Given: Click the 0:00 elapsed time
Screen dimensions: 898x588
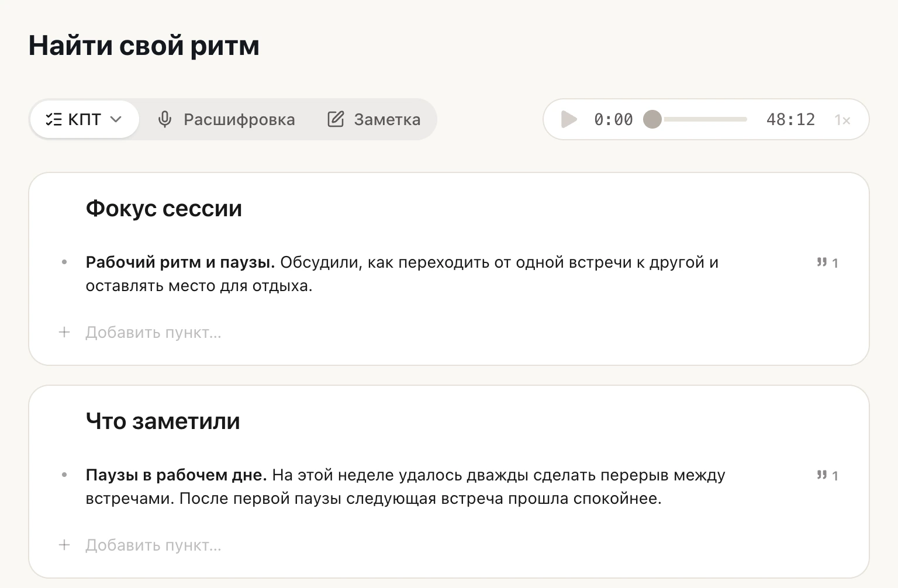Looking at the screenshot, I should pos(613,119).
